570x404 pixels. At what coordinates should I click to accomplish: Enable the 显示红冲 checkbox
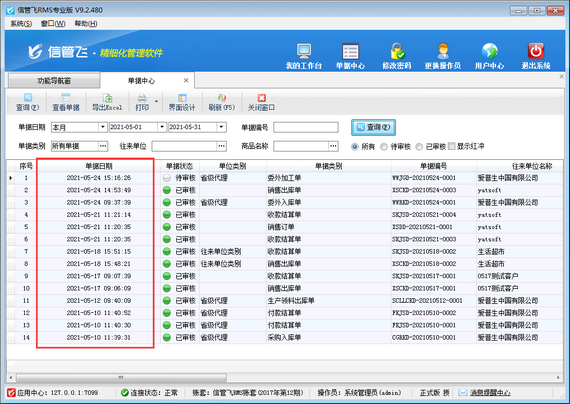point(451,146)
